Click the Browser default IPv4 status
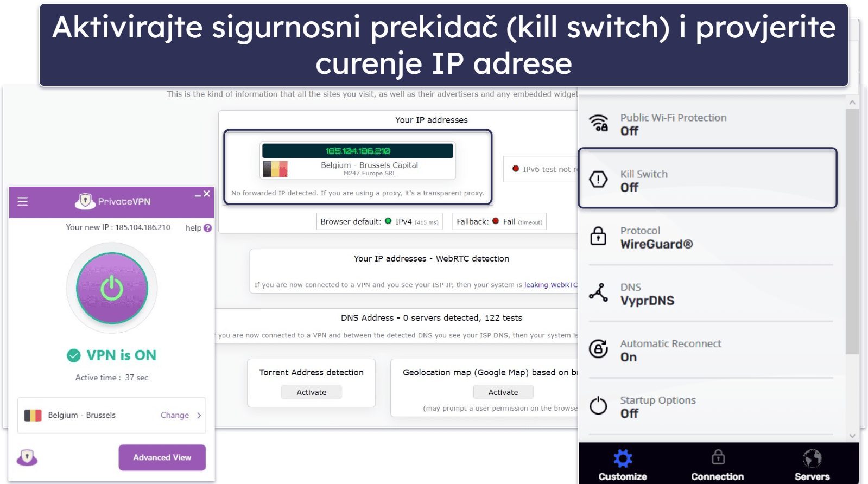 379,221
